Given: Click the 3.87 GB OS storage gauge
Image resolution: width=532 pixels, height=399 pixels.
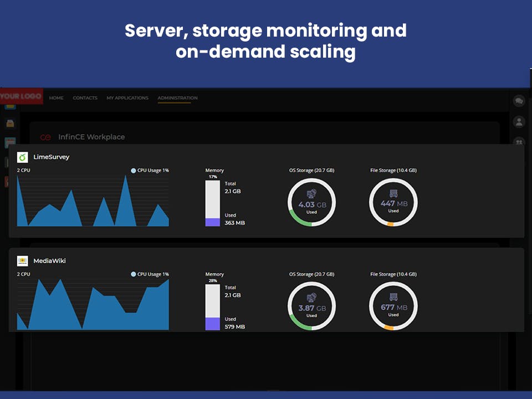Looking at the screenshot, I should 312,306.
